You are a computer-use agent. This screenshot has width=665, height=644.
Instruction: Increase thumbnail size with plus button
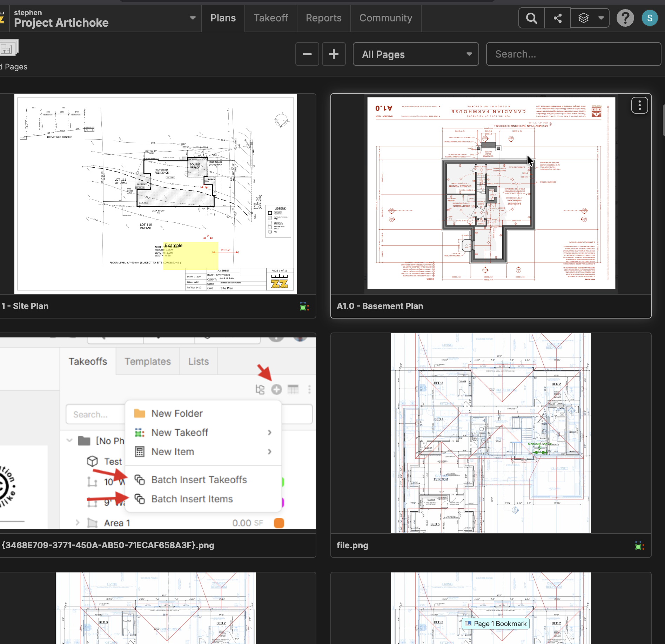point(334,54)
